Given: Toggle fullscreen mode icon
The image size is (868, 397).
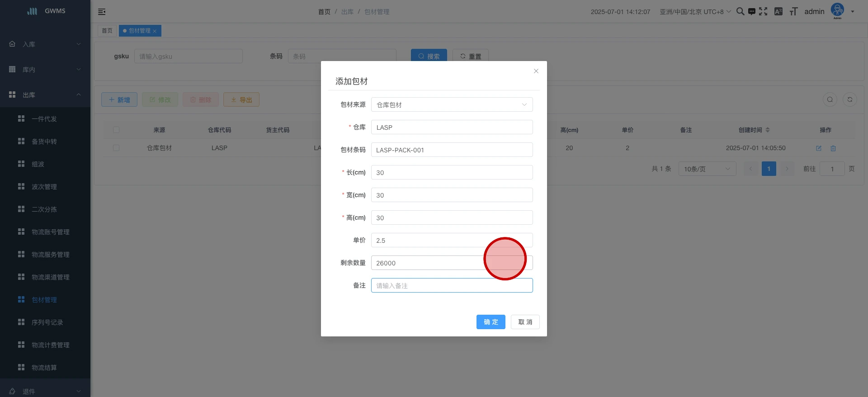Looking at the screenshot, I should tap(763, 11).
